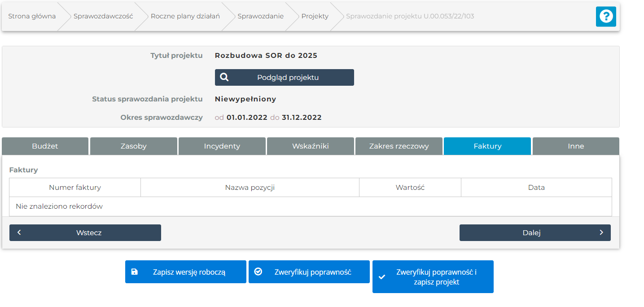Click checkmark icon on verify-and-save button
This screenshot has width=644, height=307.
pos(382,277)
